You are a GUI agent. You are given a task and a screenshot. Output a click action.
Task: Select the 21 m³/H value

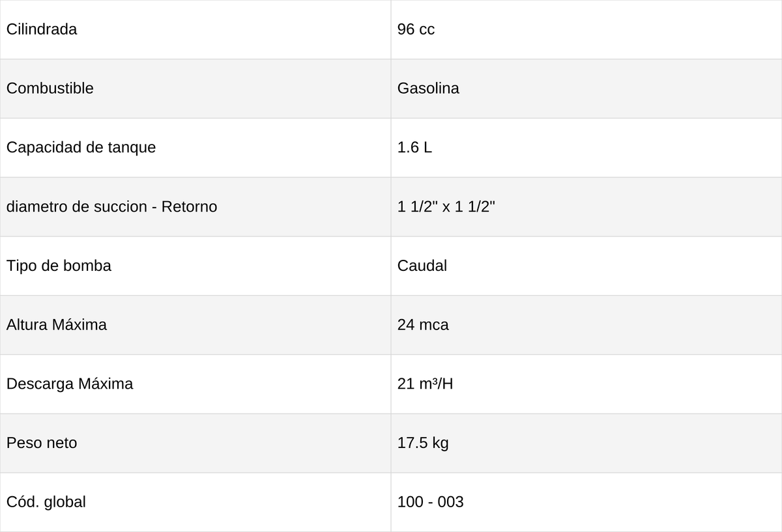pos(425,384)
